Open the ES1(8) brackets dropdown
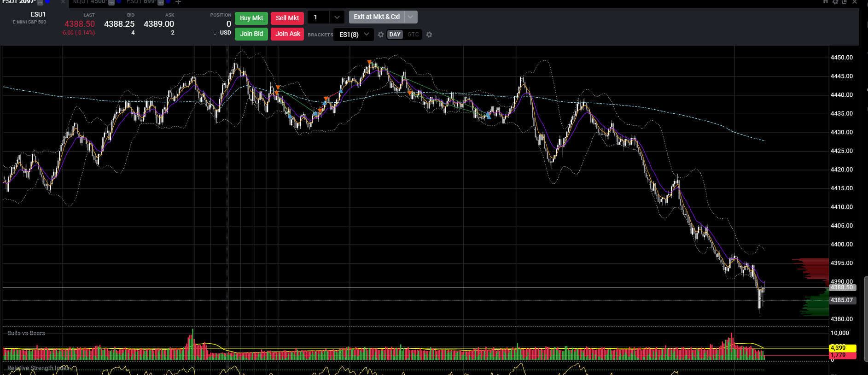Viewport: 868px width, 375px height. (354, 35)
